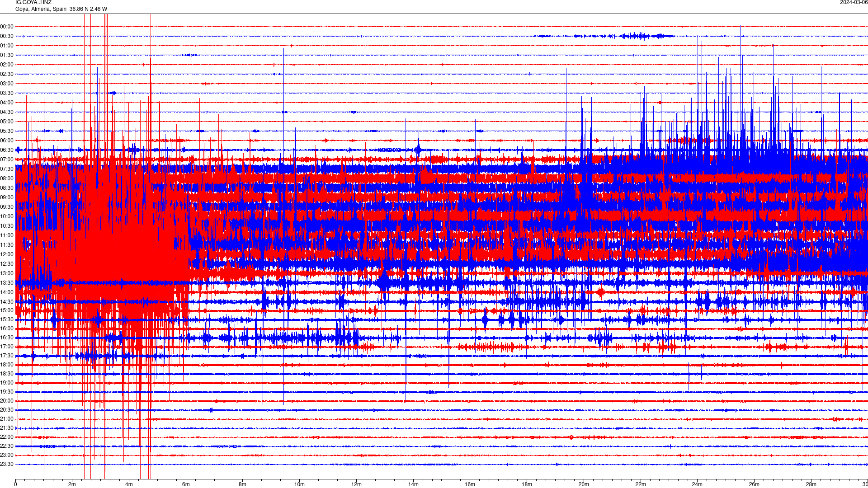Select the 03:00 row time label
The height and width of the screenshot is (488, 868).
[7, 84]
